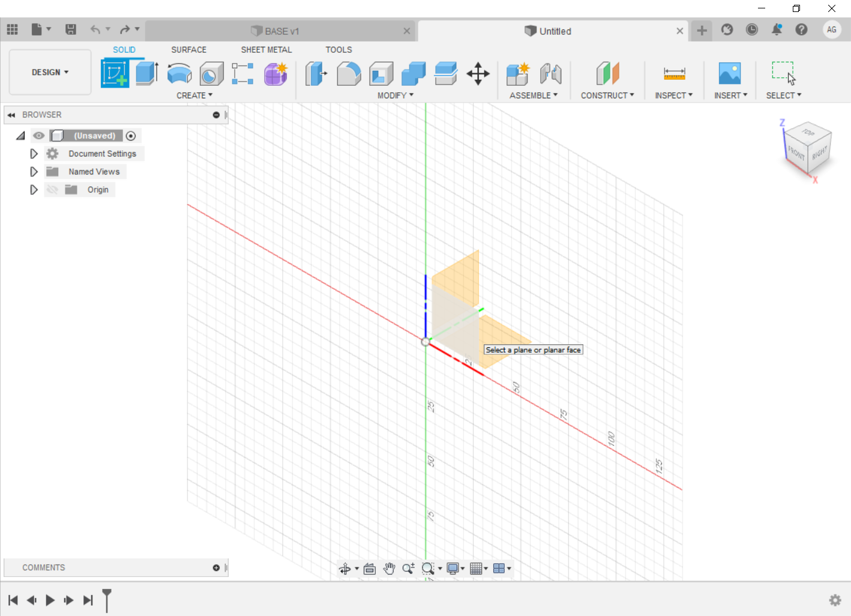
Task: Open the data panel grid icon
Action: tap(13, 29)
